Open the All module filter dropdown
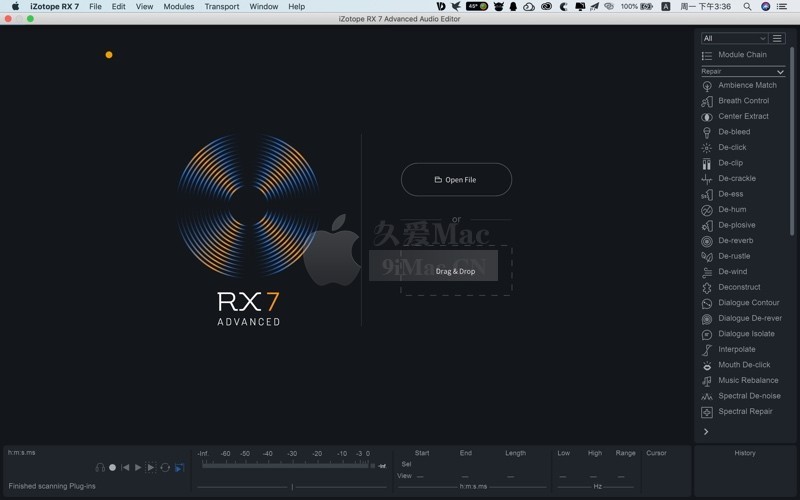The image size is (800, 500). [x=734, y=38]
